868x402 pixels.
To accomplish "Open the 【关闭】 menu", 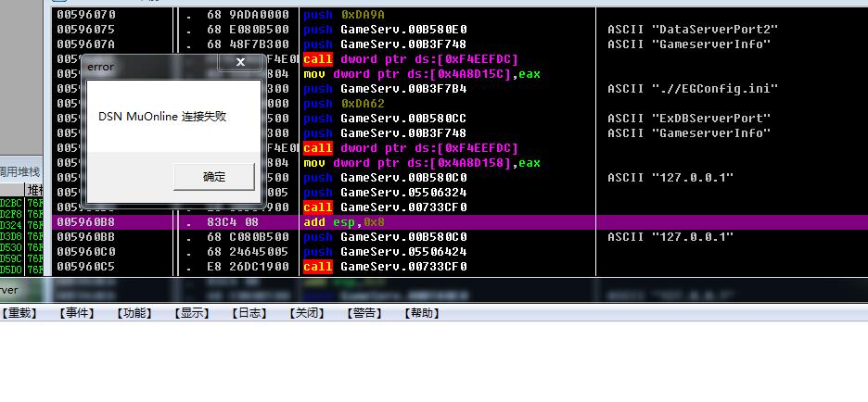I will tap(307, 313).
